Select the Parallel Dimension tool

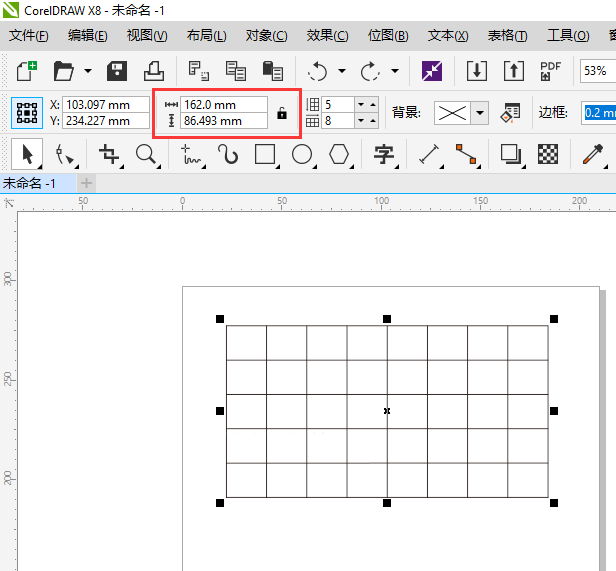[429, 154]
